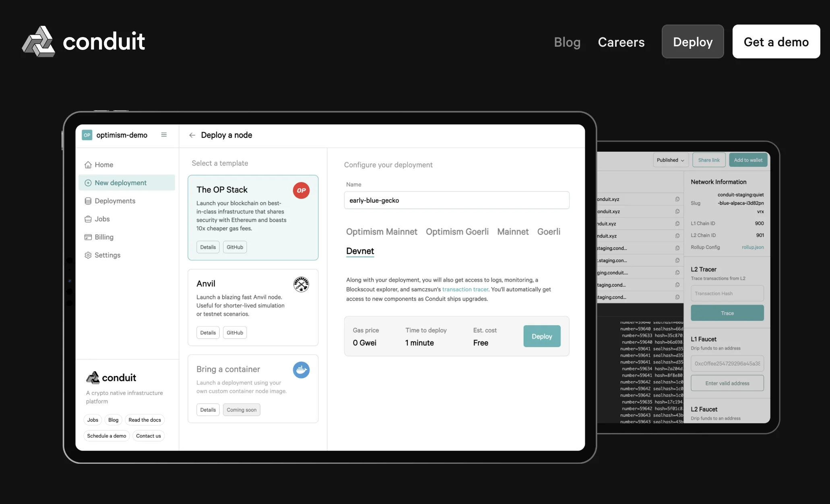This screenshot has height=504, width=830.
Task: Click the optimism-demo OP workspace icon
Action: (x=87, y=135)
